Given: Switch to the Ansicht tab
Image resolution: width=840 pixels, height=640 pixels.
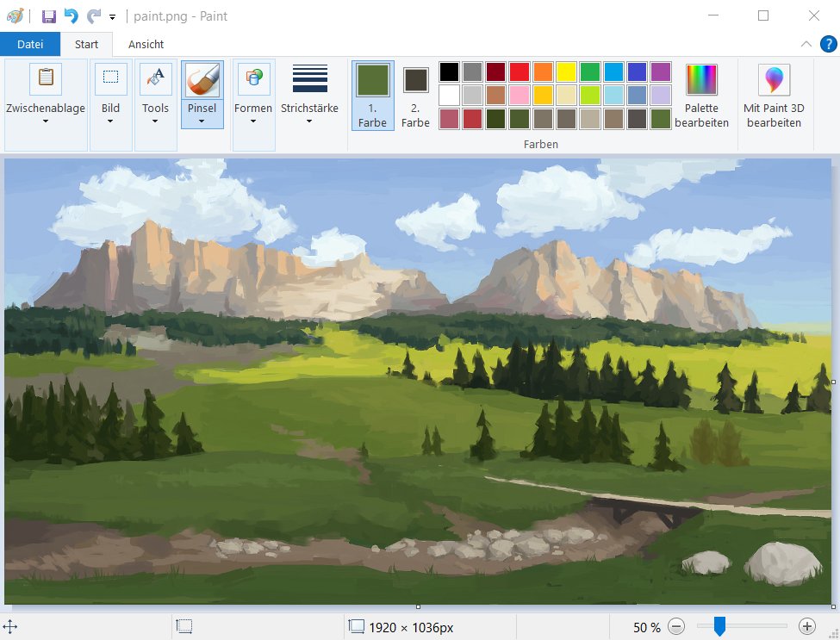Looking at the screenshot, I should point(146,44).
